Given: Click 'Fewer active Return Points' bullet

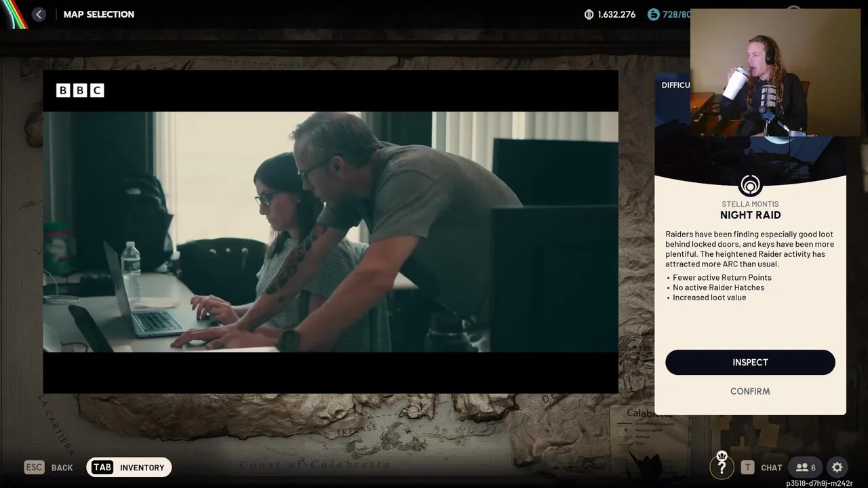Looking at the screenshot, I should click(x=722, y=277).
